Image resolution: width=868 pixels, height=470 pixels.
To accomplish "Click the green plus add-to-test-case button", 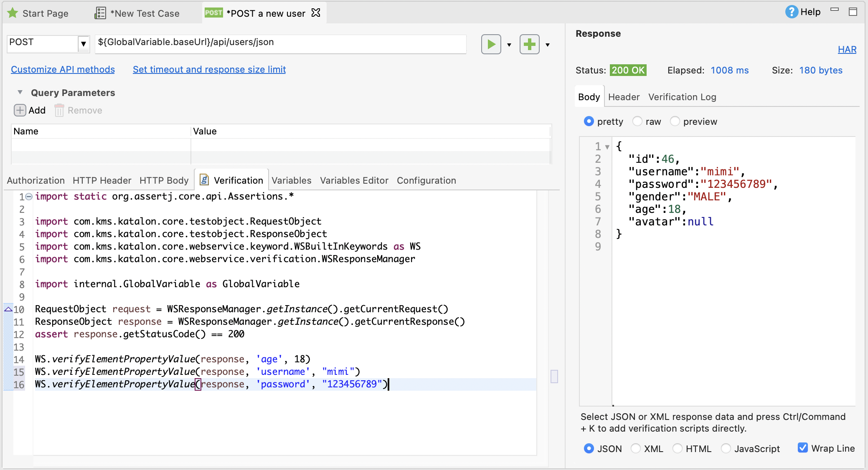I will [x=530, y=44].
